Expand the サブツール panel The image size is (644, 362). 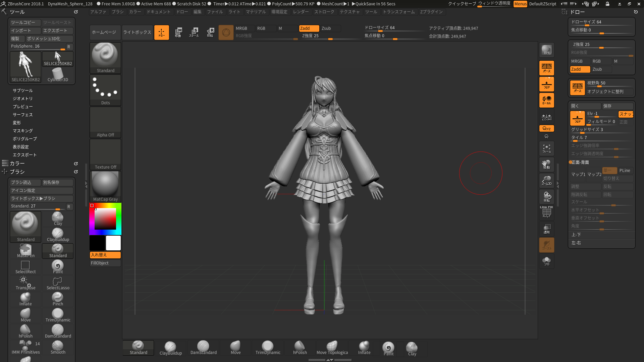[22, 90]
